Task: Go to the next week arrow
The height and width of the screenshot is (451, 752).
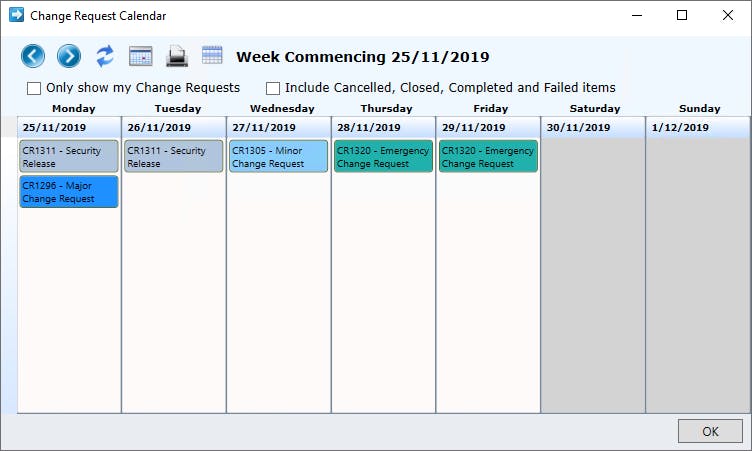Action: click(x=69, y=56)
